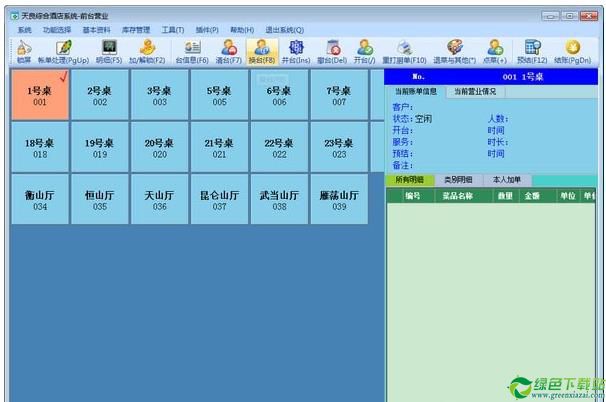Click the open table (/) icon
Screen dimensions: 606x402
365,48
